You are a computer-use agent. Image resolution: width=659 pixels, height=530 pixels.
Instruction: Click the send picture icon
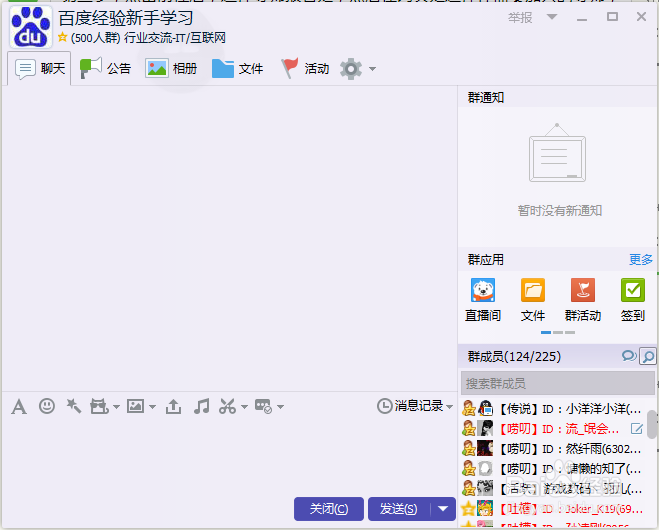click(x=135, y=406)
